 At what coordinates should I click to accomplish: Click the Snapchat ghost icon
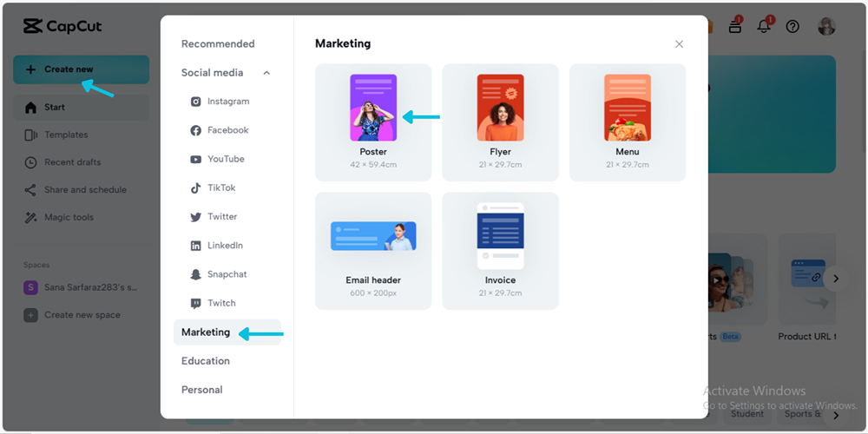pyautogui.click(x=195, y=274)
